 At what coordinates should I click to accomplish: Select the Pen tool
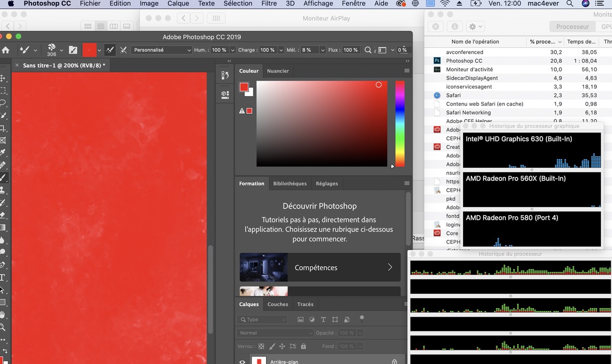point(3,265)
